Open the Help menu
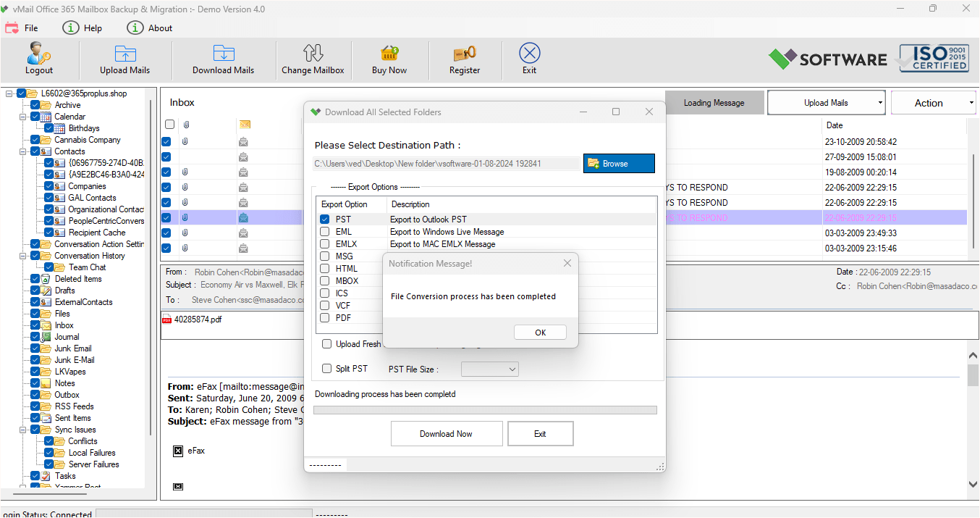 point(83,28)
